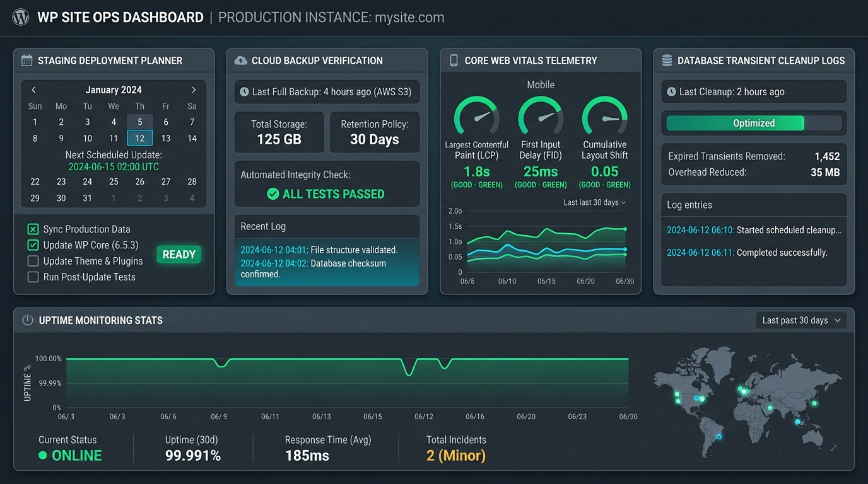Image resolution: width=868 pixels, height=484 pixels.
Task: Click the mobile phone icon by Core Web Vitals
Action: [x=454, y=60]
